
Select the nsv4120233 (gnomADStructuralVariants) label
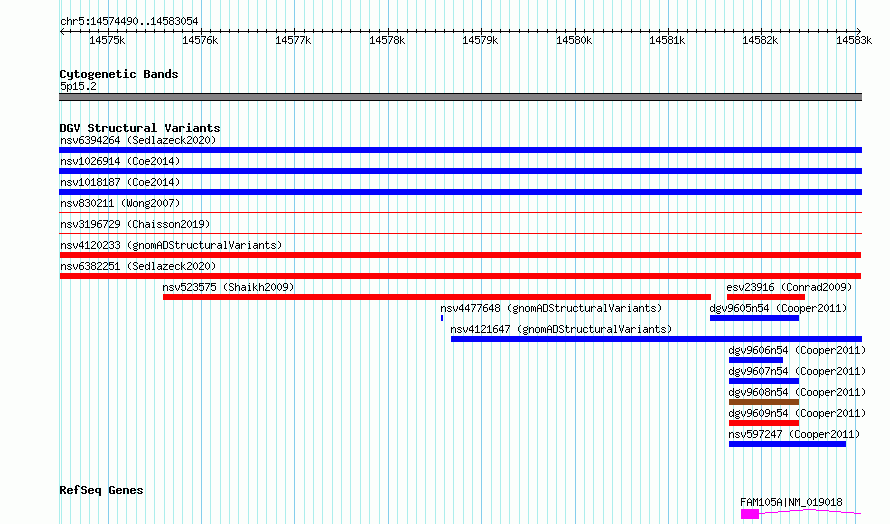pos(171,245)
